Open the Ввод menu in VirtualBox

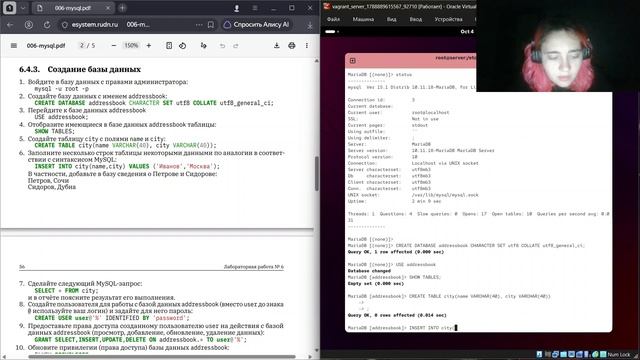click(416, 19)
